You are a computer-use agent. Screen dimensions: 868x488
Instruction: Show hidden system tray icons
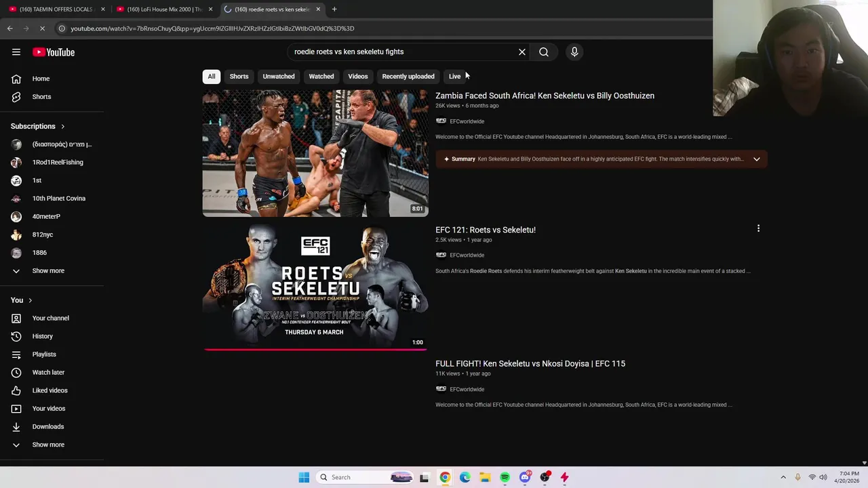coord(783,477)
